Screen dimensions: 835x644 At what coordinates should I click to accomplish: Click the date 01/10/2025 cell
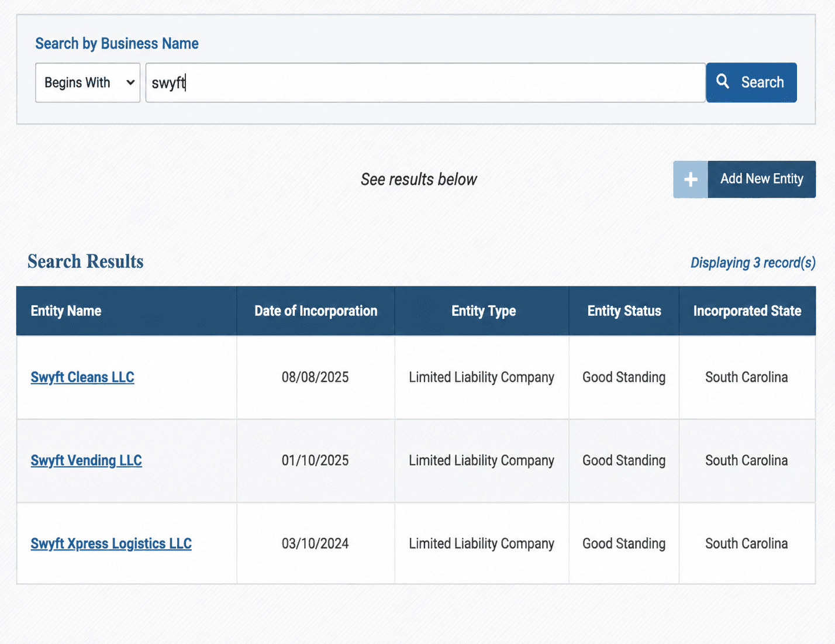315,460
